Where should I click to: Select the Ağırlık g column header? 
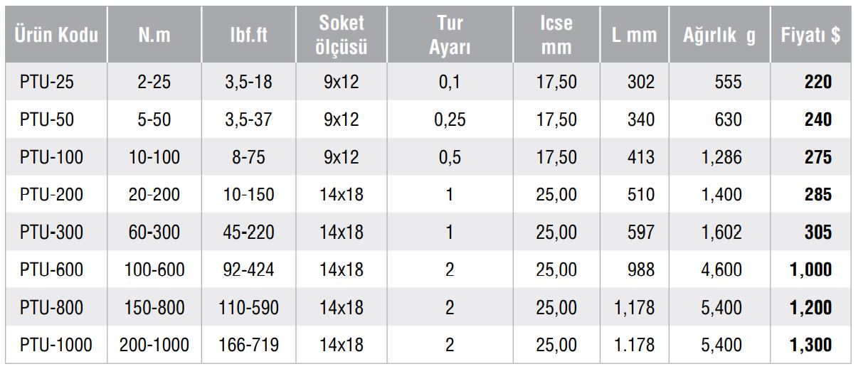click(719, 36)
